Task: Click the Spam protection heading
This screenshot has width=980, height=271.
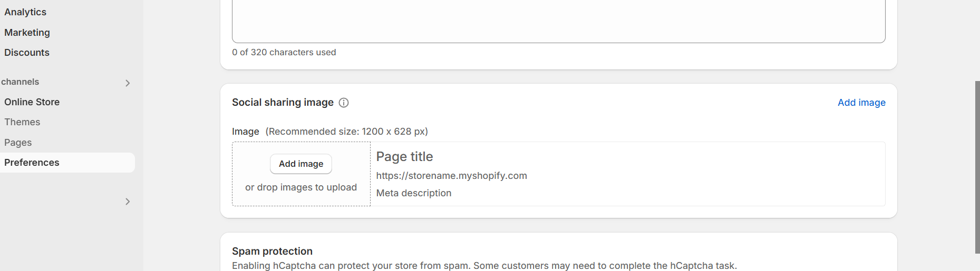Action: click(x=272, y=251)
